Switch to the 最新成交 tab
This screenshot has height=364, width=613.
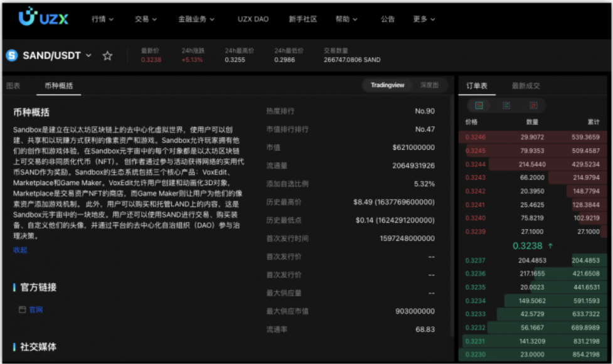pyautogui.click(x=526, y=85)
